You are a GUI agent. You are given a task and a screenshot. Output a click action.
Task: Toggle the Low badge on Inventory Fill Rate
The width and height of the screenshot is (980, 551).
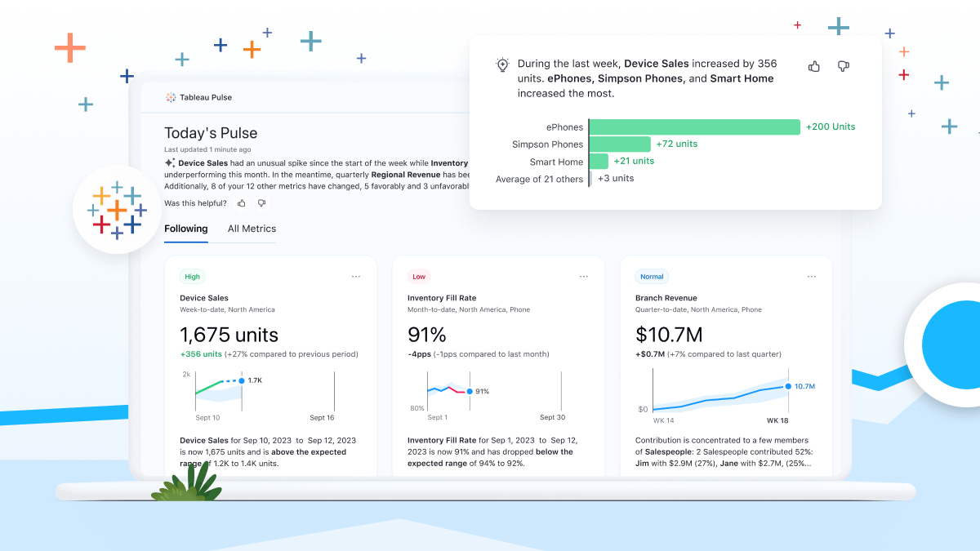point(419,277)
